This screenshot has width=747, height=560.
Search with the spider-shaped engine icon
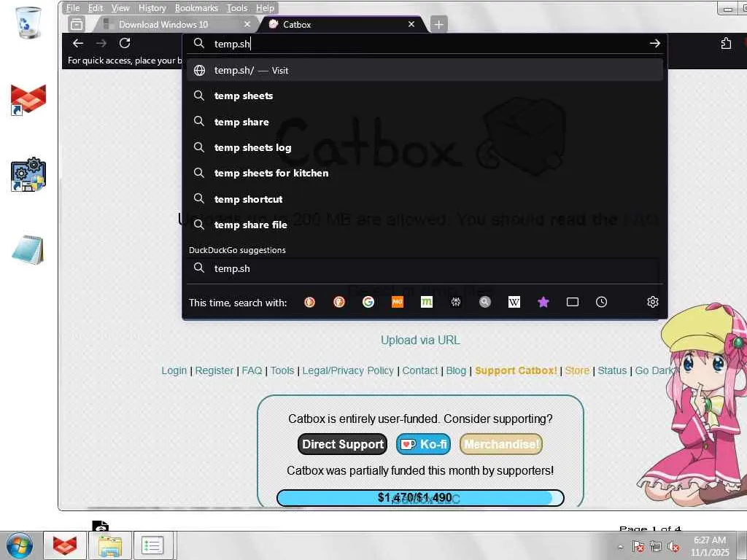click(x=456, y=302)
